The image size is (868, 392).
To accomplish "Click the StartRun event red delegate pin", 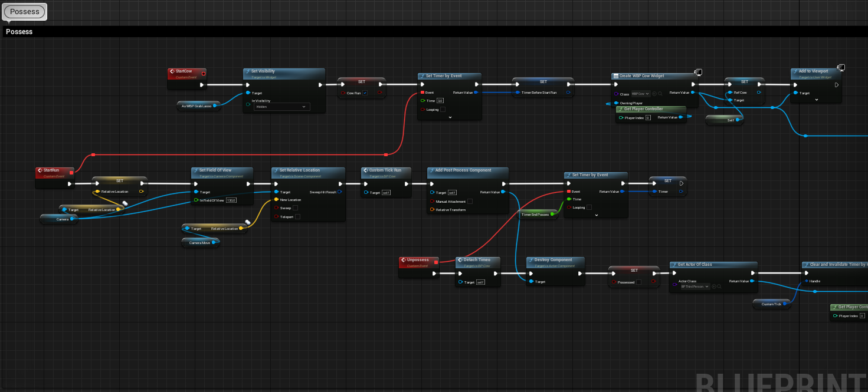I will (71, 173).
